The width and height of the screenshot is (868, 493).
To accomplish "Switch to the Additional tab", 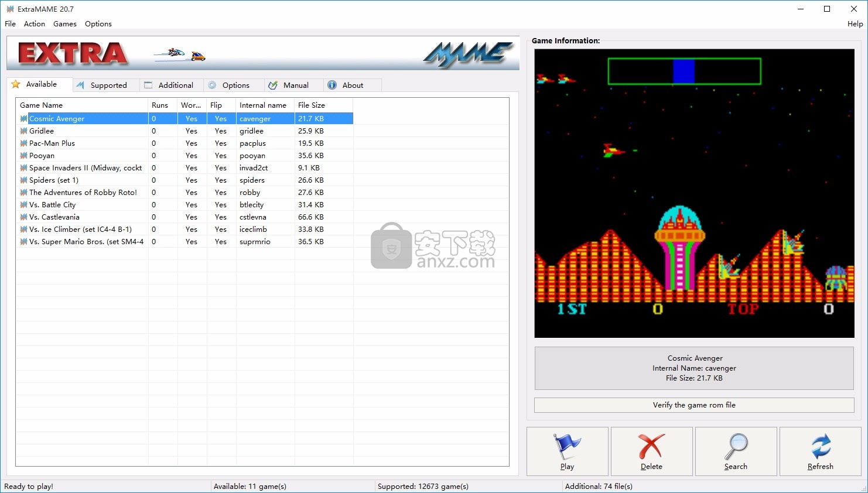I will tap(172, 85).
